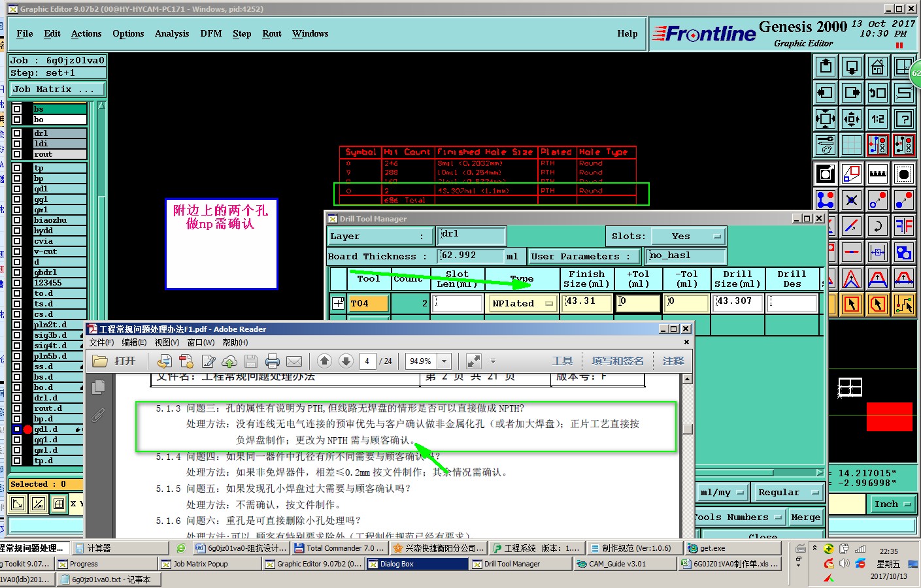The image size is (921, 588).
Task: Click the save floppy icon in Reader
Action: click(251, 361)
